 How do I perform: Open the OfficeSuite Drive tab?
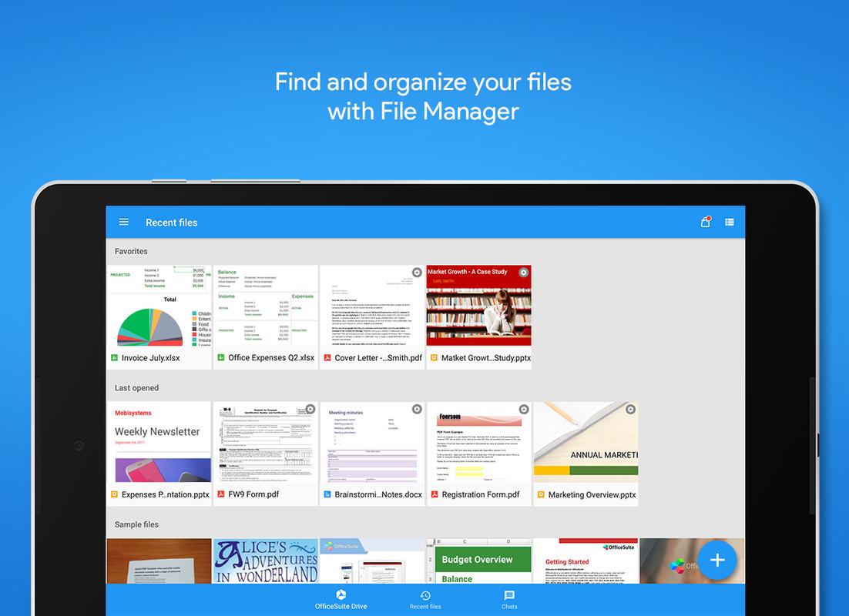tap(341, 599)
